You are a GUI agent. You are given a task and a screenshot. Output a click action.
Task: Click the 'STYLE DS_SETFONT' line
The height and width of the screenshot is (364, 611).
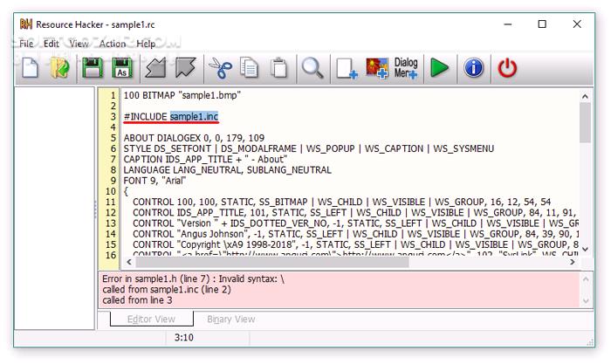click(309, 148)
